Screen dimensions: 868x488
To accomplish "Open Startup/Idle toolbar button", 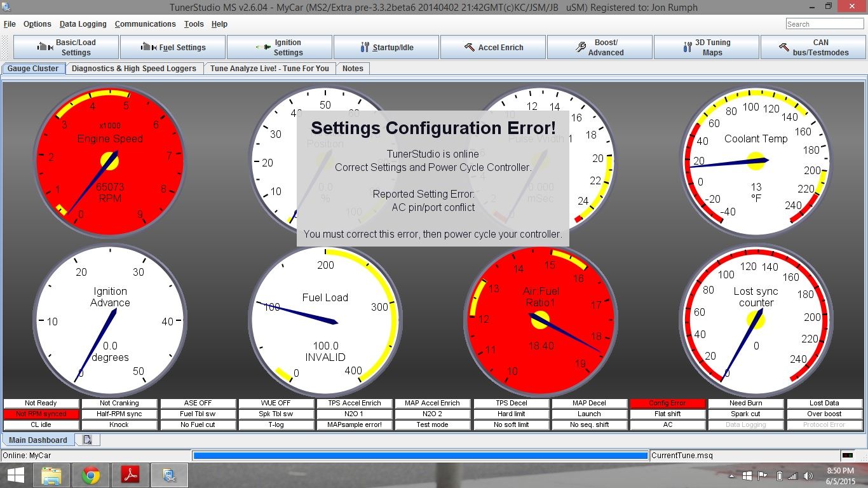I will pyautogui.click(x=386, y=47).
